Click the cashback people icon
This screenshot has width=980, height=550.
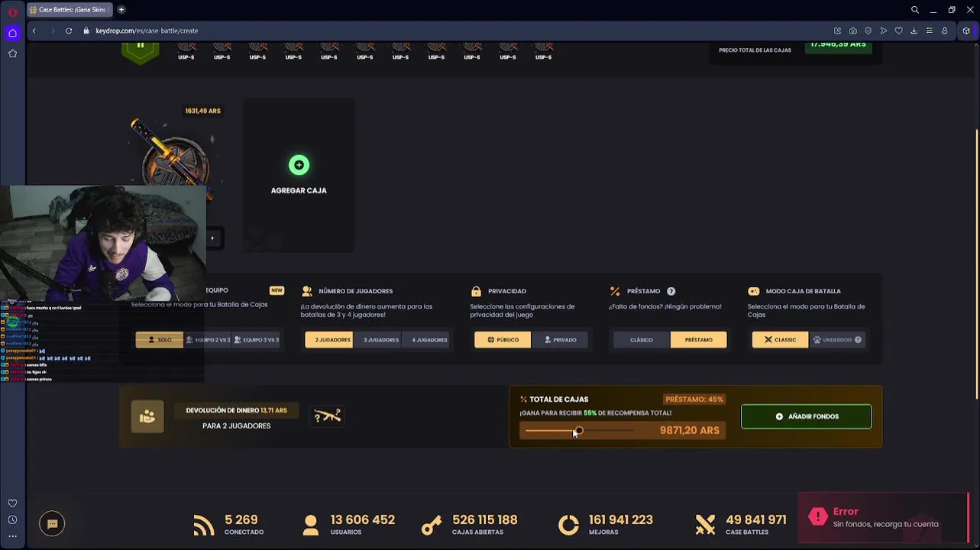click(x=147, y=417)
